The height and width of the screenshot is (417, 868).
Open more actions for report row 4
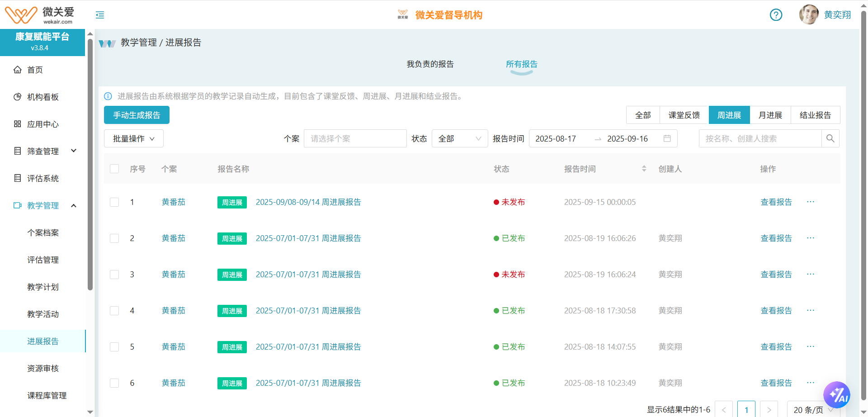pos(810,310)
